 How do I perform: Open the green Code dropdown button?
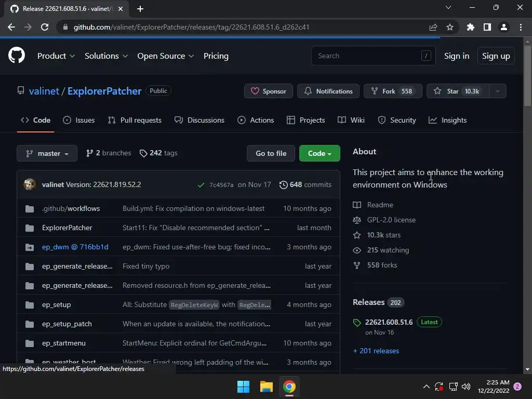tap(320, 153)
